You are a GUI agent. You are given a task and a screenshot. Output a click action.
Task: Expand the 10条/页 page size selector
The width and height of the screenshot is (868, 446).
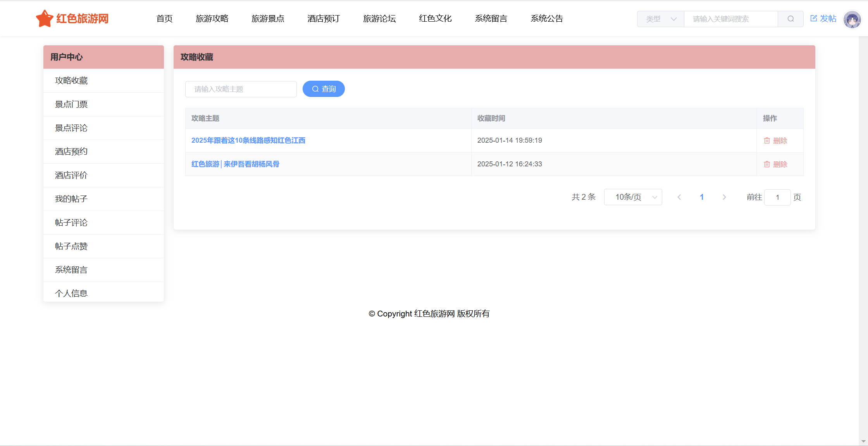(x=633, y=197)
